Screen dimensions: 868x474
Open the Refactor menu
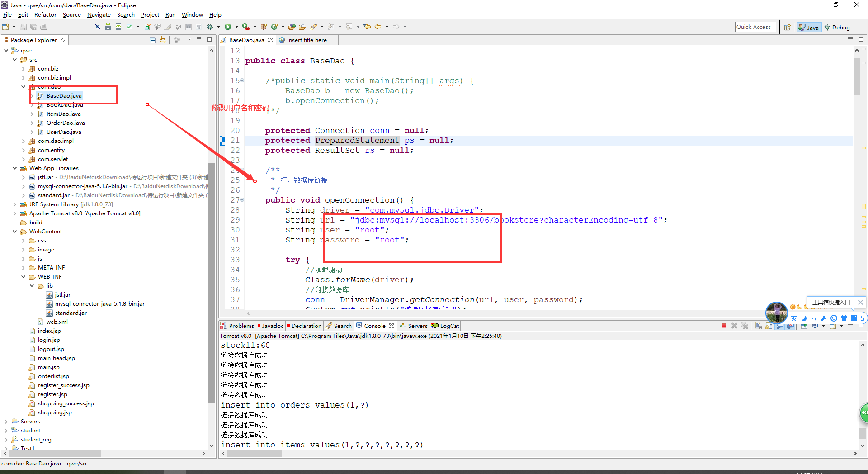click(x=45, y=15)
